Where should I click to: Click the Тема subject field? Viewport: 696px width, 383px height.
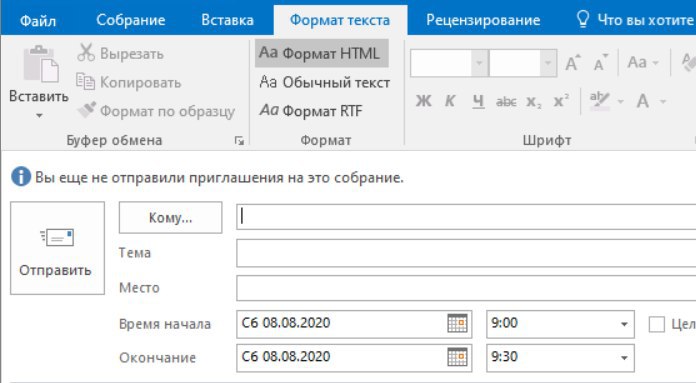tap(466, 253)
